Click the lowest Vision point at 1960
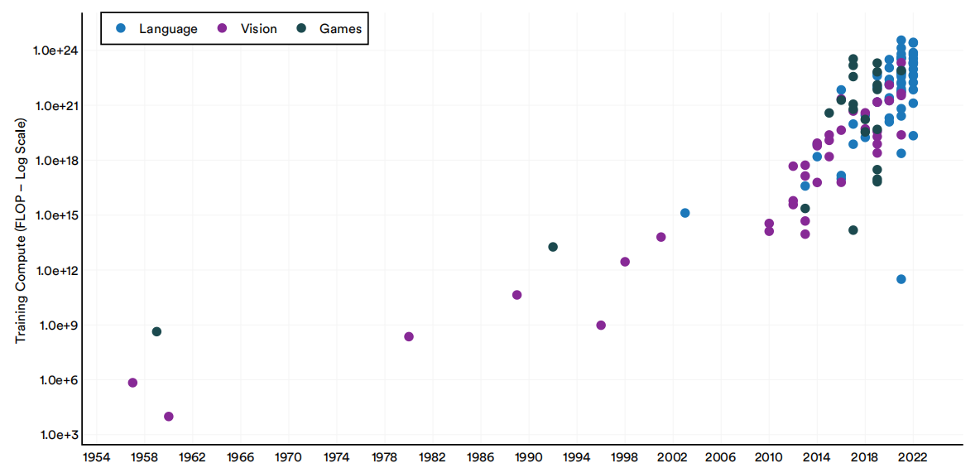Image resolution: width=980 pixels, height=473 pixels. click(169, 417)
